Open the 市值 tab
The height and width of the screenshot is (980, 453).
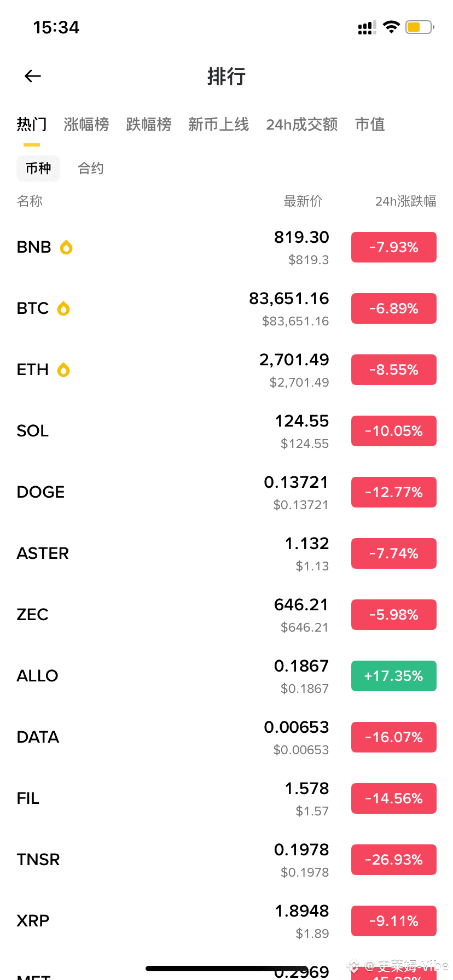370,125
